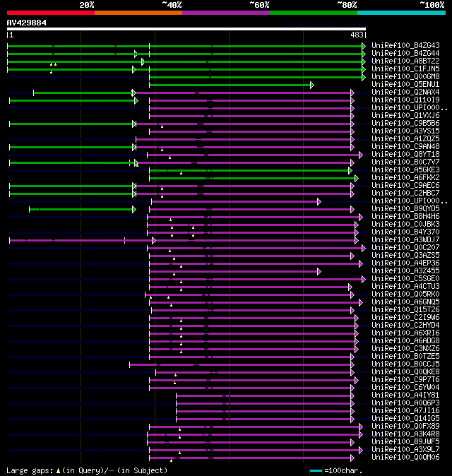Click the cyan ~100% identity legend segment
This screenshot has width=452, height=476.
coord(402,13)
